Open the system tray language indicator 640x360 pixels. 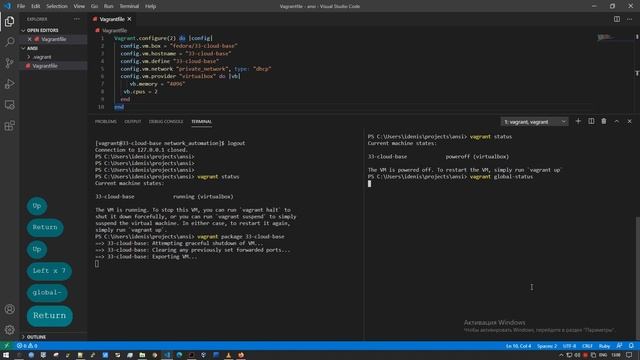pos(603,355)
